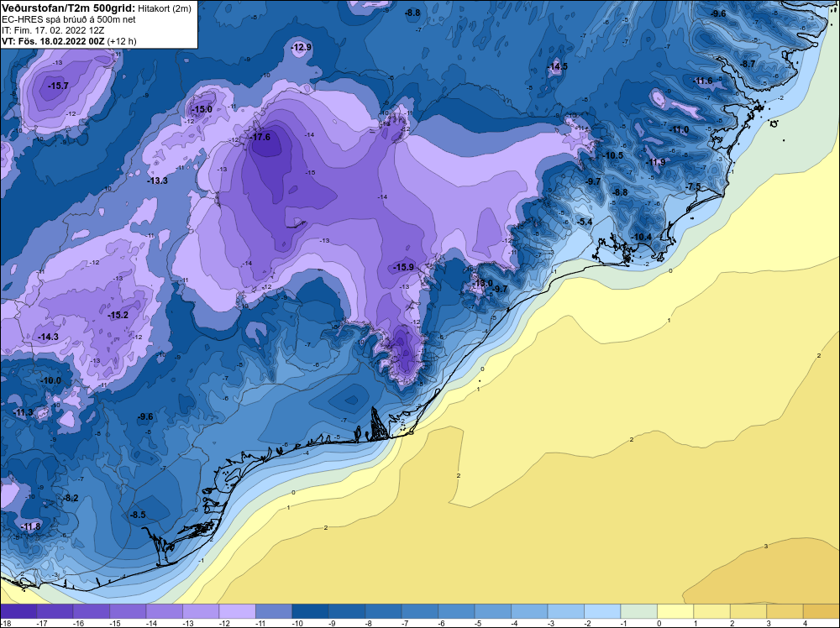Click the legend swatch between -18 and -17

coord(18,611)
